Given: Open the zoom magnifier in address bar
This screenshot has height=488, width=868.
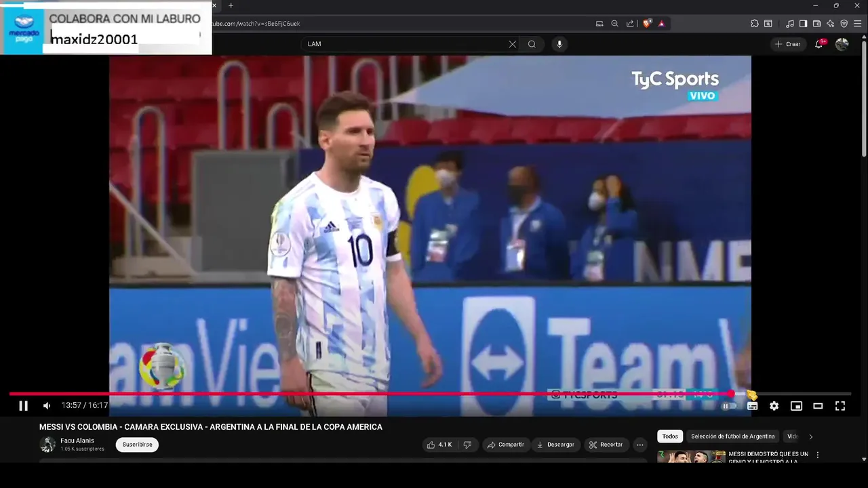Looking at the screenshot, I should 615,24.
